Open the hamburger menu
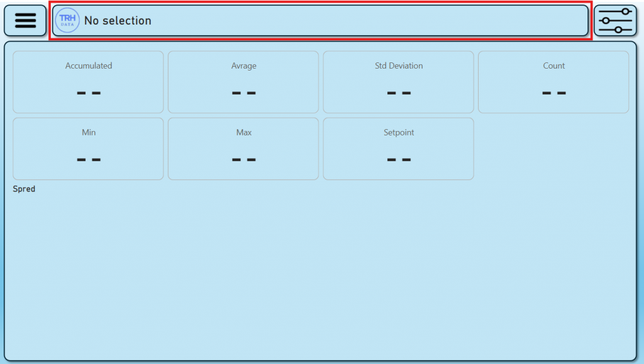The width and height of the screenshot is (644, 364). [25, 21]
